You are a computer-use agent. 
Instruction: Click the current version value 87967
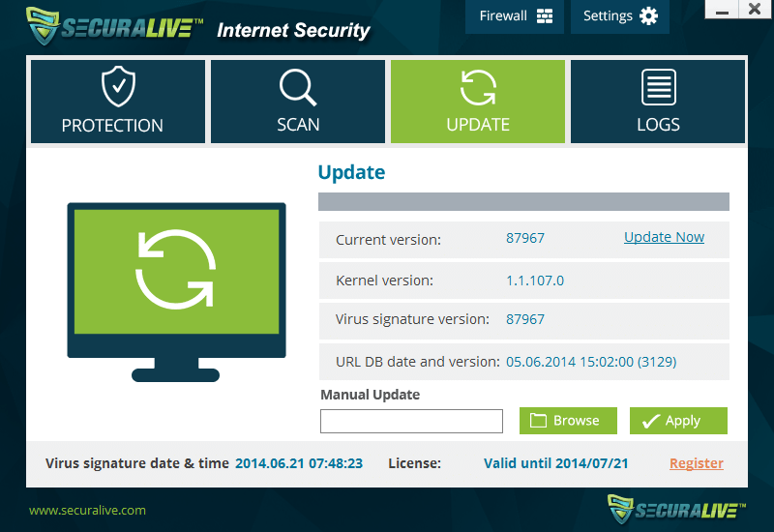coord(525,238)
